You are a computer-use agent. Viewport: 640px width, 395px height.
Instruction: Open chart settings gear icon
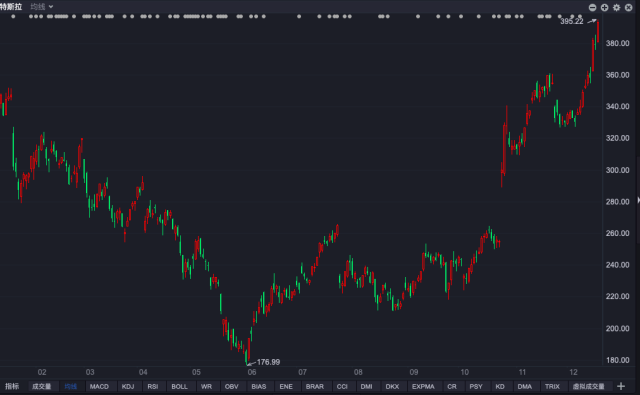point(616,7)
